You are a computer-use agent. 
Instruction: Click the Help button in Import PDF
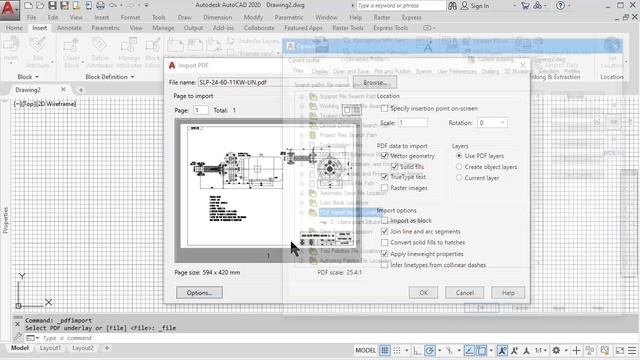[508, 293]
